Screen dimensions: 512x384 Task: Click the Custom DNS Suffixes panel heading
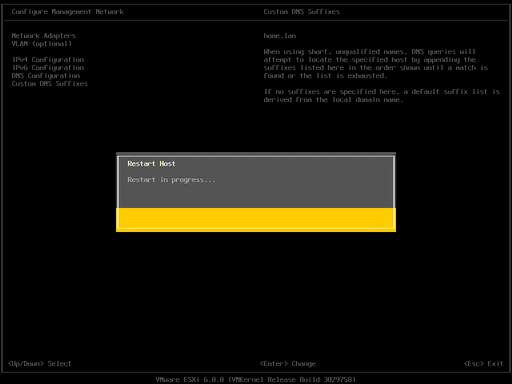coord(302,12)
